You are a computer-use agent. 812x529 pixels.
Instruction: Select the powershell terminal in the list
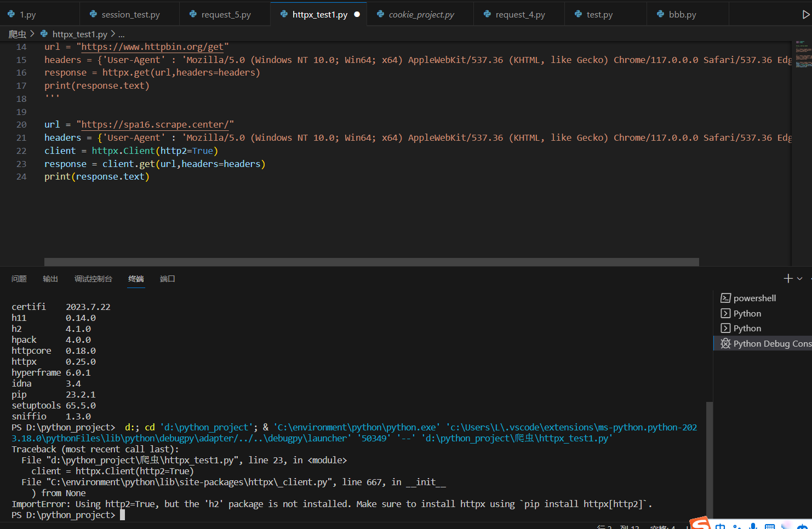point(763,298)
